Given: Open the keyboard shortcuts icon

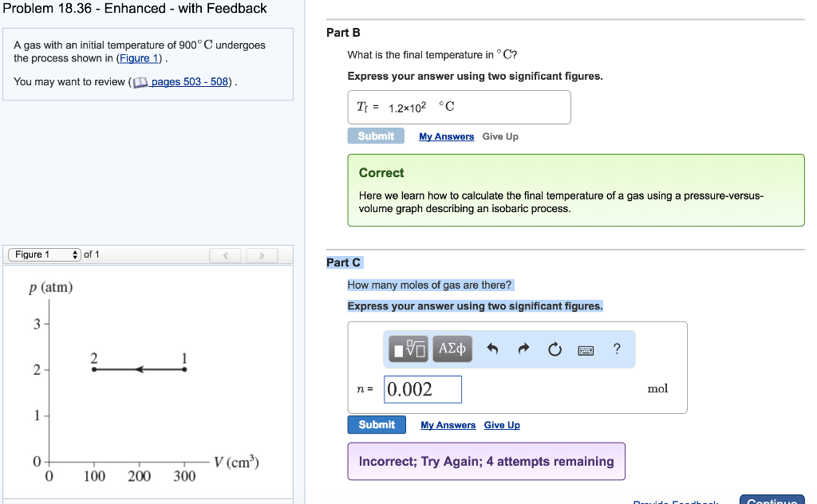Looking at the screenshot, I should click(x=585, y=348).
